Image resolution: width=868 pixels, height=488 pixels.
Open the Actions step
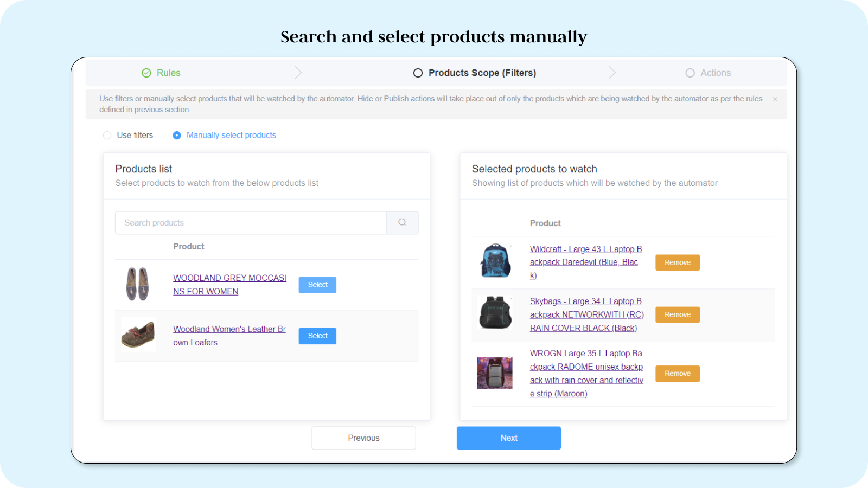(717, 72)
